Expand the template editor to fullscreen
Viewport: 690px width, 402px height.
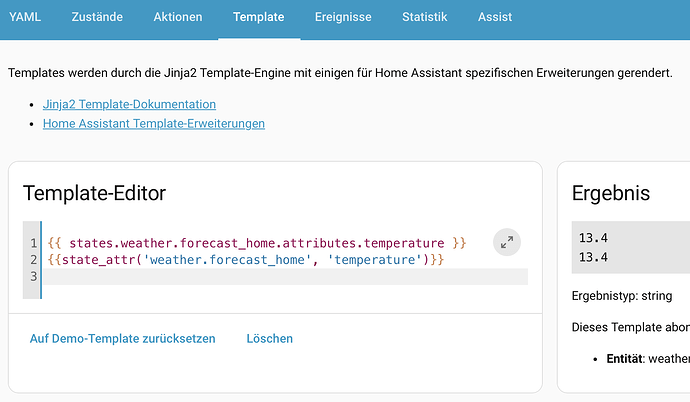506,242
